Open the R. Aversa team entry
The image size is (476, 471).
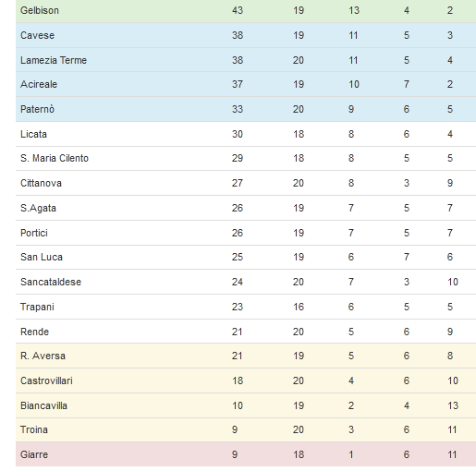[x=43, y=356]
